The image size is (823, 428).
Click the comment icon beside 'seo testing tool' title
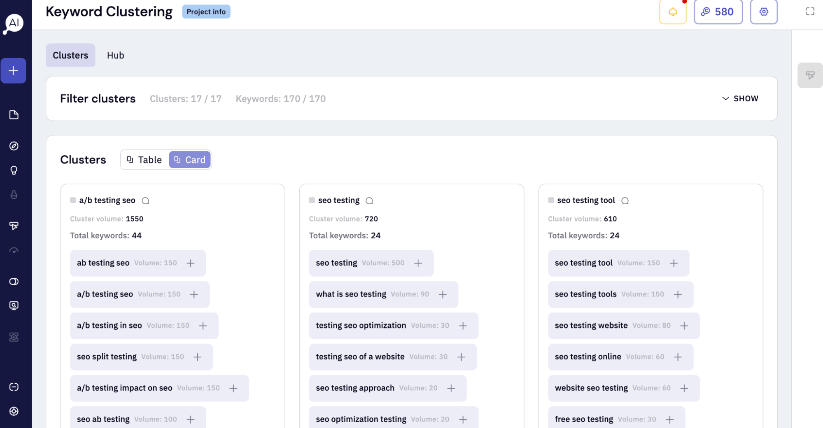(x=625, y=201)
